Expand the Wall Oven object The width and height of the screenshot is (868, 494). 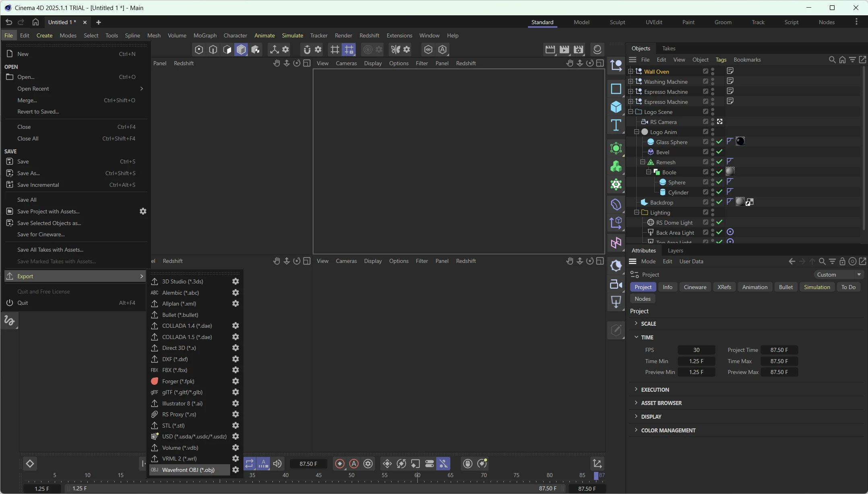[x=631, y=71]
